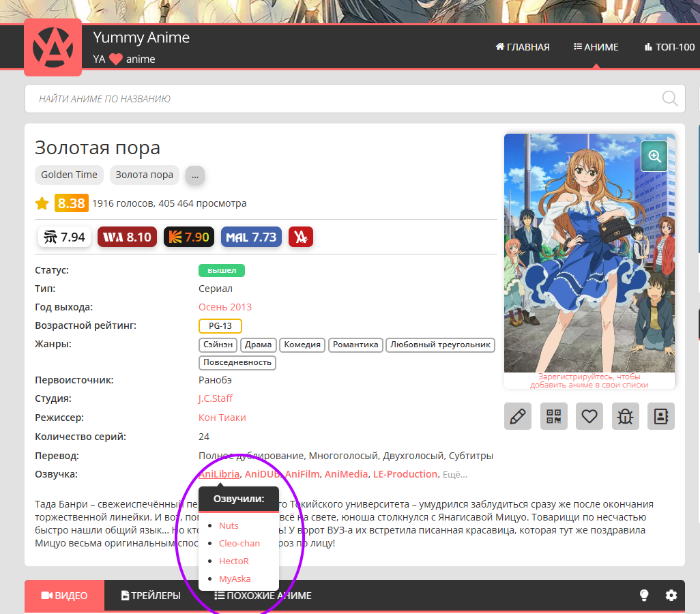Screen dimensions: 700x614
Task: Open the video settings gear icon
Action: coord(671,595)
